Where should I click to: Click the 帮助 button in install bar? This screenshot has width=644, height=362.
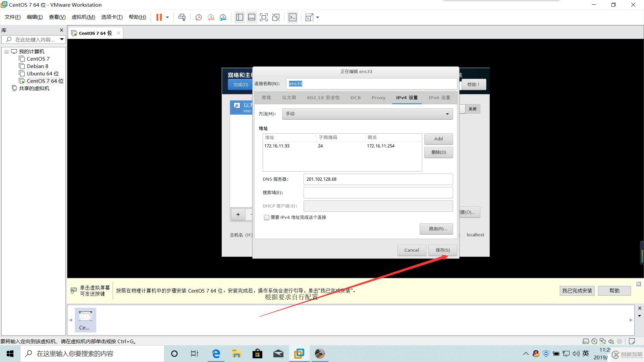tap(614, 291)
